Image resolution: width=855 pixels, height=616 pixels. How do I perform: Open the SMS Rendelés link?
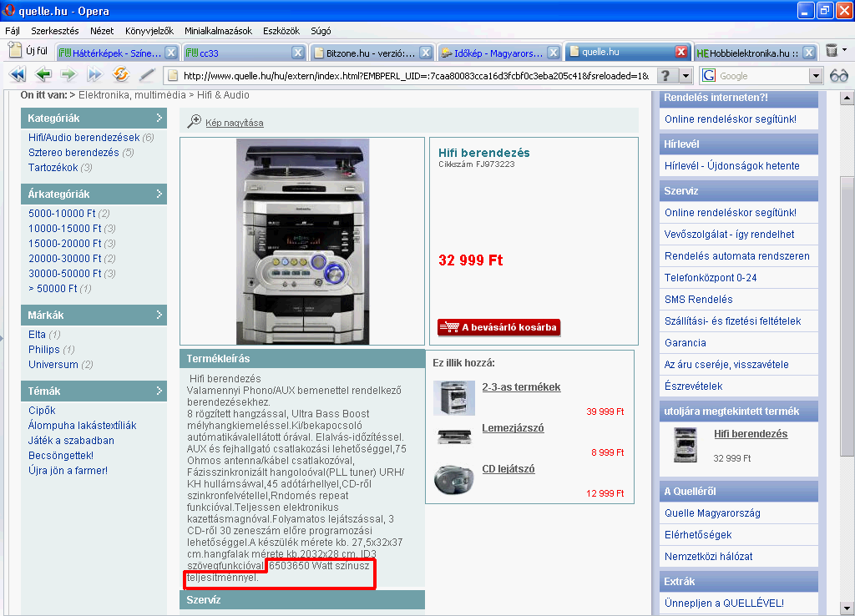[699, 300]
